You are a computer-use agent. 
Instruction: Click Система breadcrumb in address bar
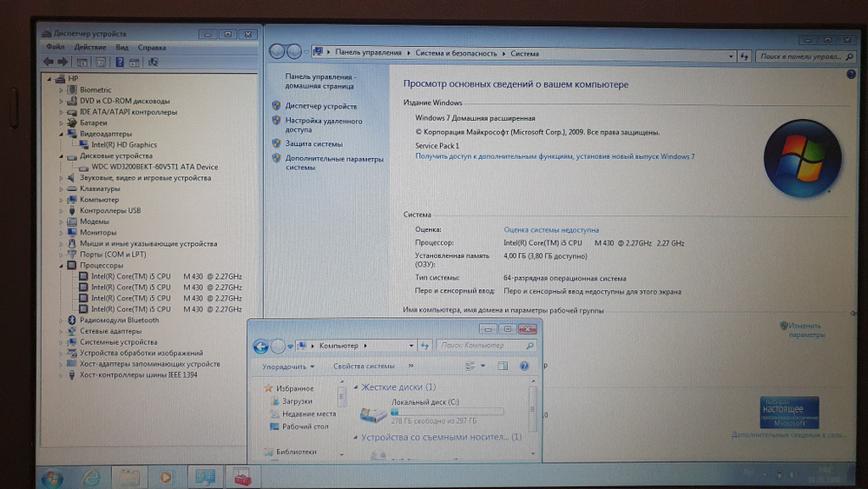(x=524, y=54)
